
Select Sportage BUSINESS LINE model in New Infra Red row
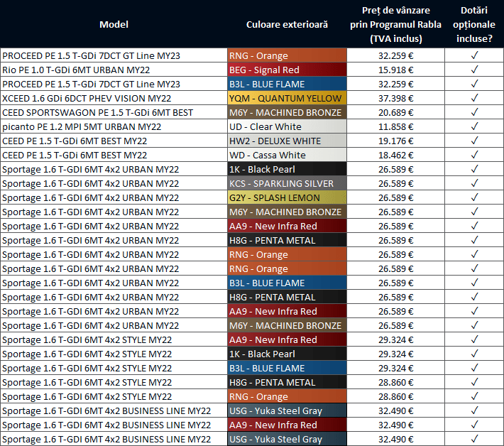coord(114,425)
